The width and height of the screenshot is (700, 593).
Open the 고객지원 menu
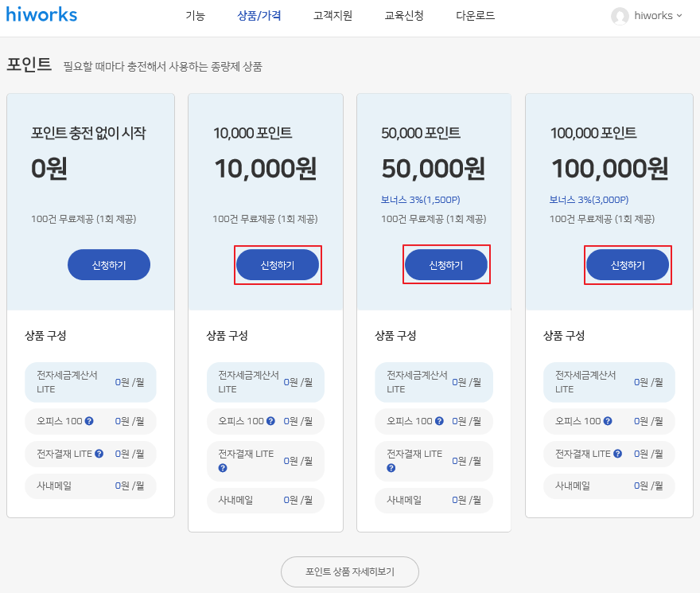[332, 16]
